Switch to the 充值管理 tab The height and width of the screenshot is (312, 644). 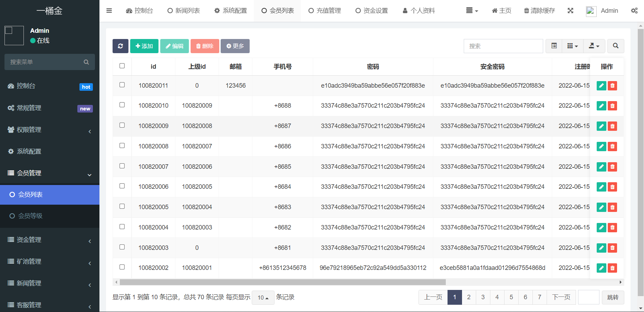[x=325, y=11]
